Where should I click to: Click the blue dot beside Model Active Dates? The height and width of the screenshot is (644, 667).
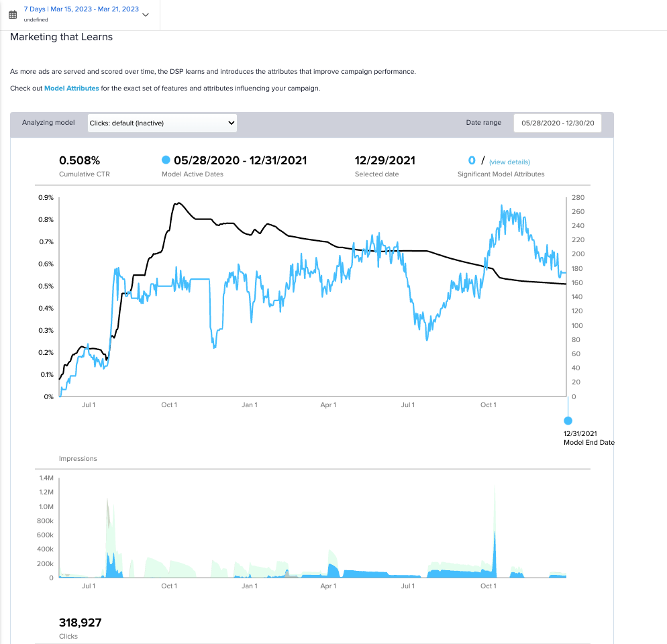pyautogui.click(x=166, y=160)
